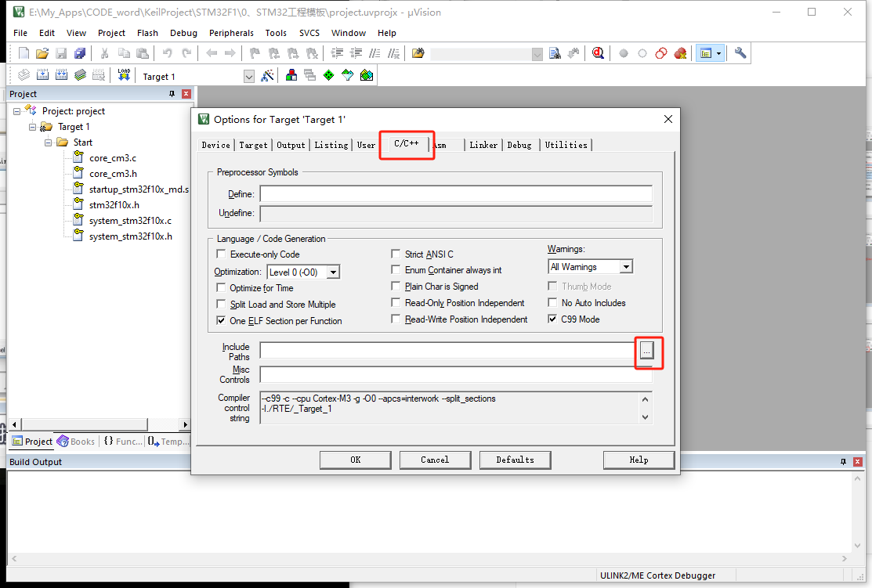Select startup_stm32f10x_md.s in project tree
Image resolution: width=872 pixels, height=588 pixels.
tap(139, 189)
